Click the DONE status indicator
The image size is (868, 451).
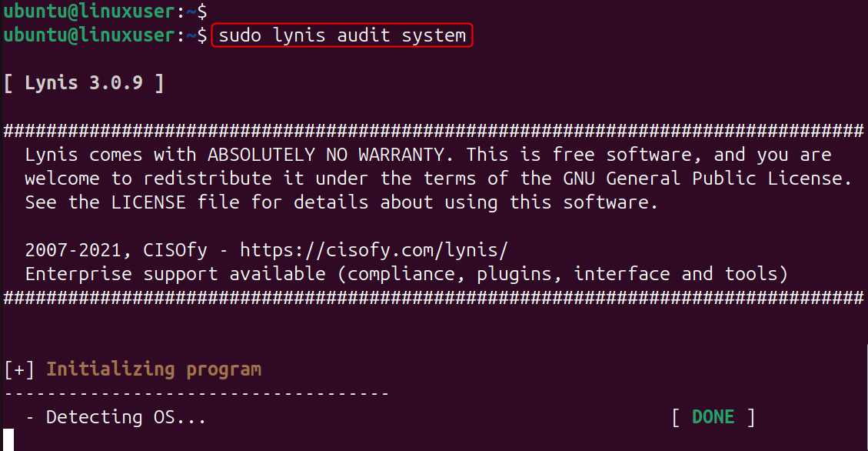click(713, 417)
